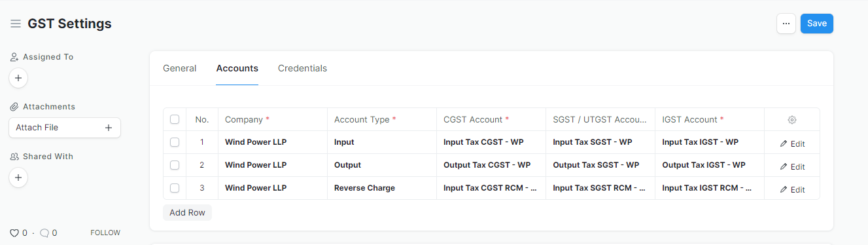Click the Input Tax CGST - WP cell

[491, 142]
